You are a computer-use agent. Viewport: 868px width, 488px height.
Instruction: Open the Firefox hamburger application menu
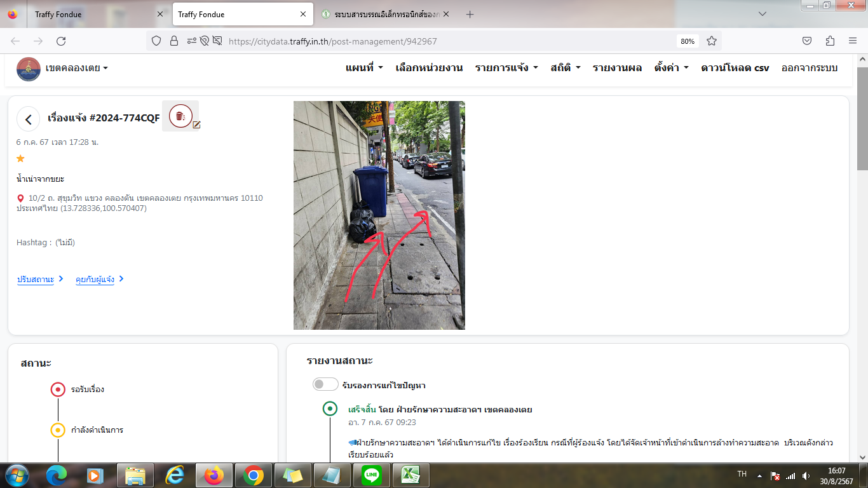coord(853,41)
